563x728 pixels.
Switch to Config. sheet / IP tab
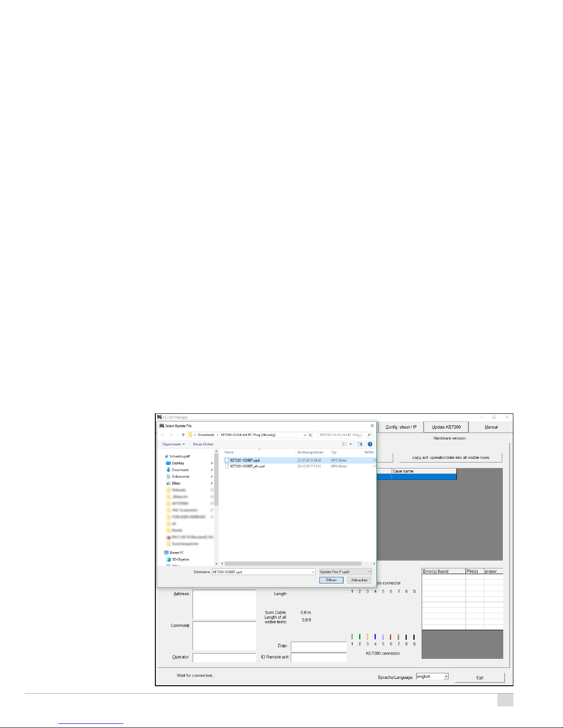(x=401, y=427)
